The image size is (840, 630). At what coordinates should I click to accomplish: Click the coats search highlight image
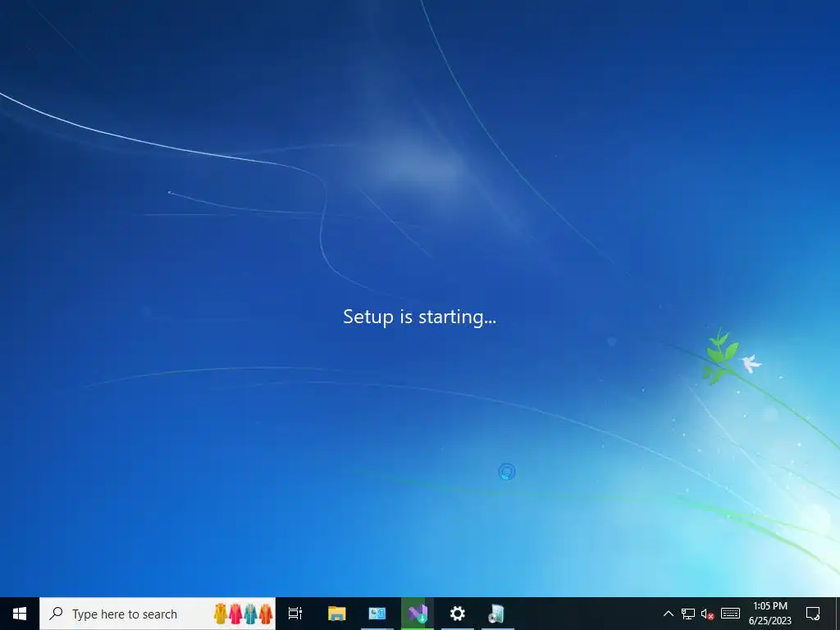pyautogui.click(x=243, y=614)
